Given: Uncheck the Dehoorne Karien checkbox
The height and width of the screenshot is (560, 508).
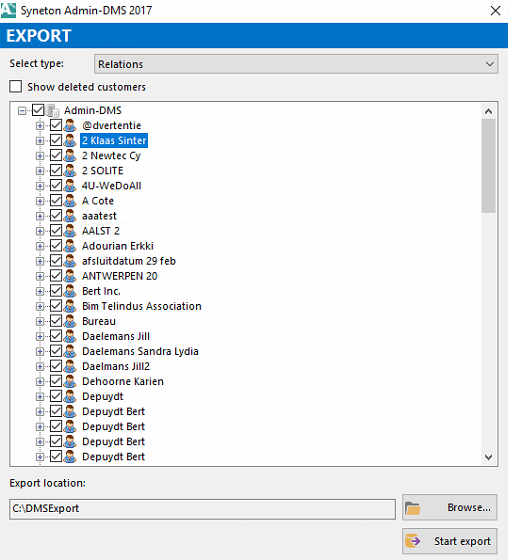Looking at the screenshot, I should click(x=56, y=381).
